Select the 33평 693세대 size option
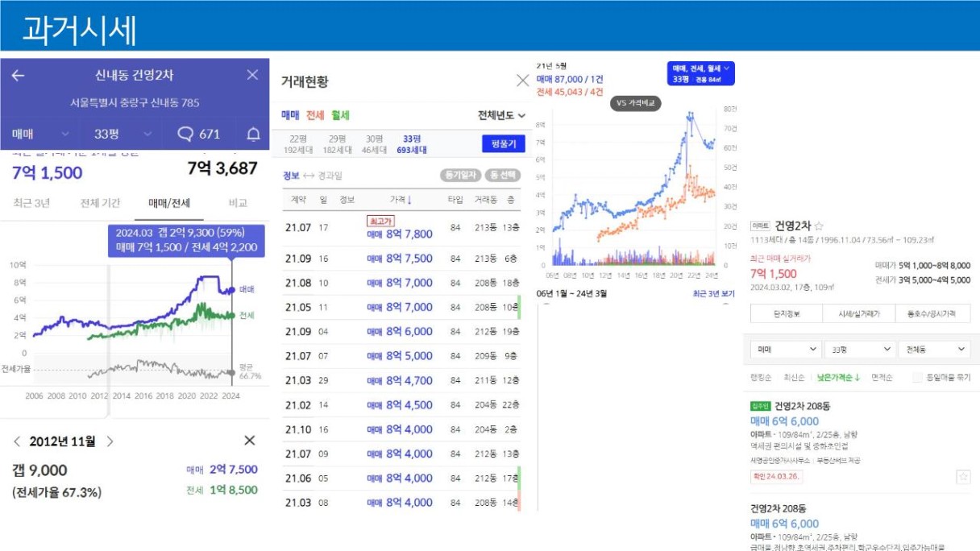 coord(412,144)
